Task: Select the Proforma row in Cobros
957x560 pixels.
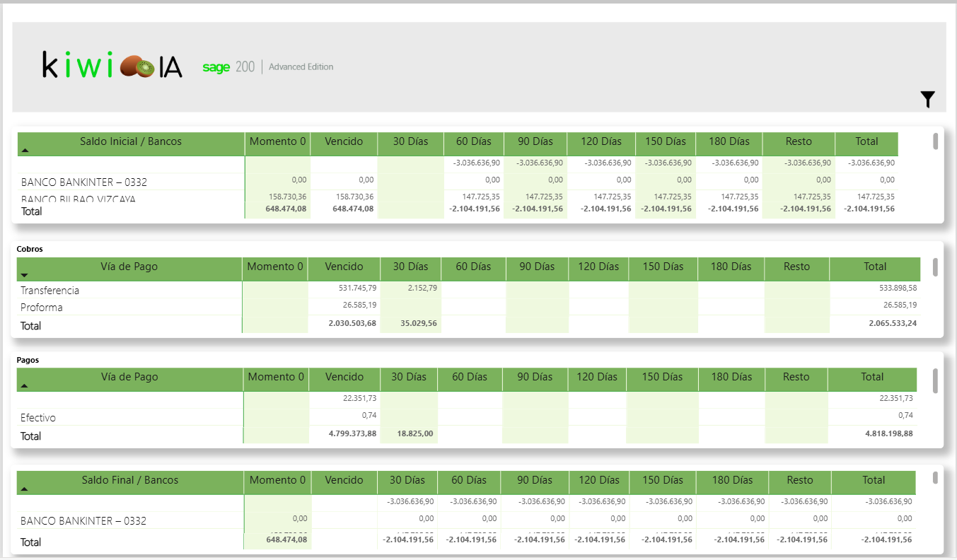Action: click(x=42, y=308)
